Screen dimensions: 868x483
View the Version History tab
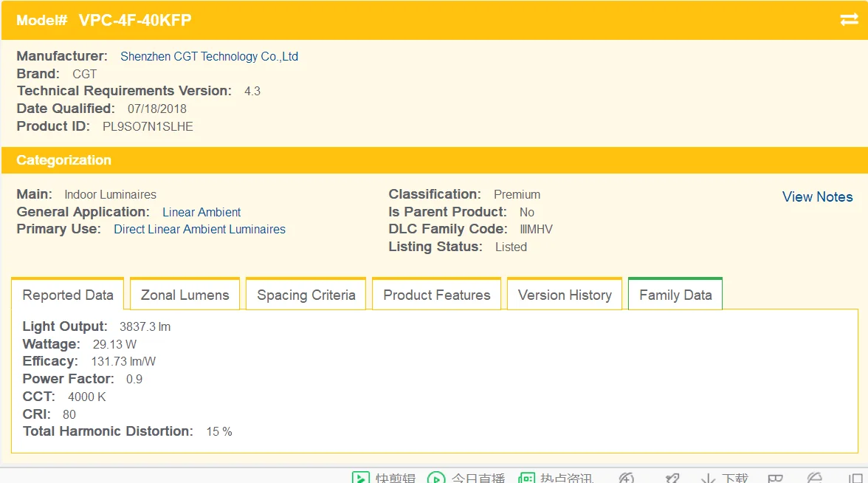tap(565, 295)
